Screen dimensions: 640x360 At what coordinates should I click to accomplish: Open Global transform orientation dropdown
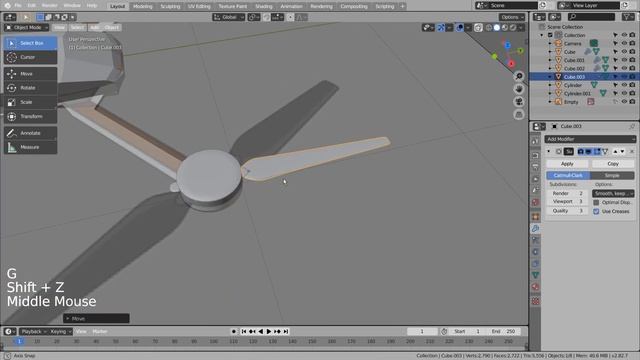click(229, 17)
